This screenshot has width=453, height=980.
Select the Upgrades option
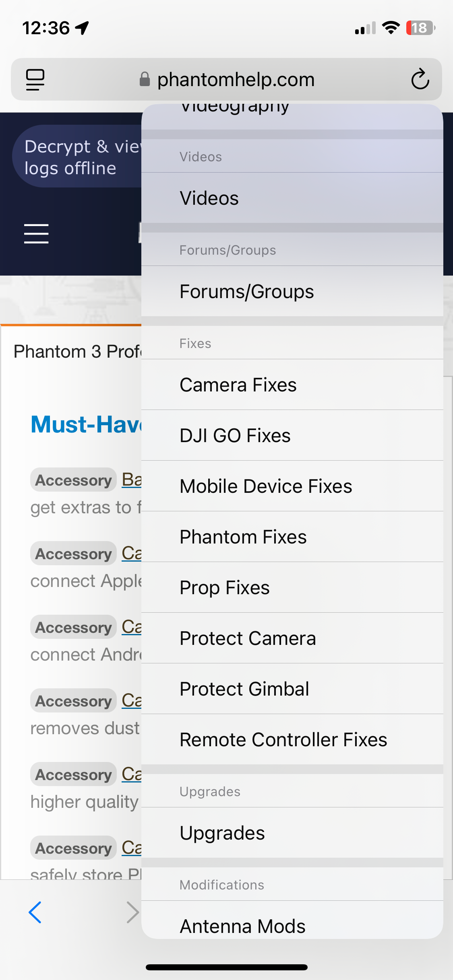(x=292, y=833)
